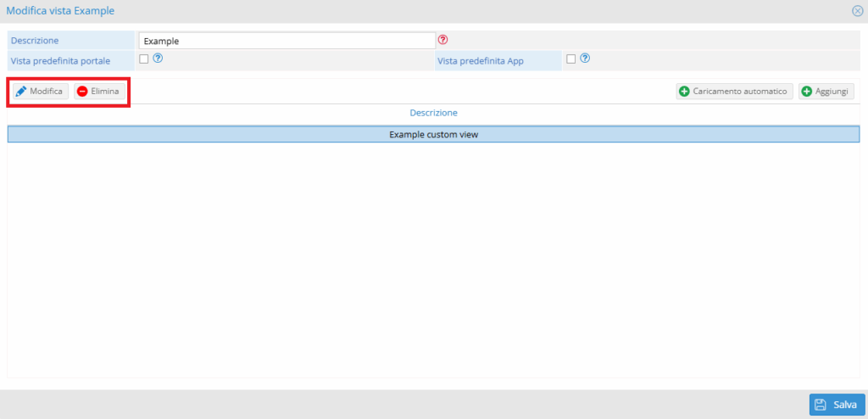This screenshot has height=419, width=868.
Task: Close the Modifica vista Example dialog
Action: 858,11
